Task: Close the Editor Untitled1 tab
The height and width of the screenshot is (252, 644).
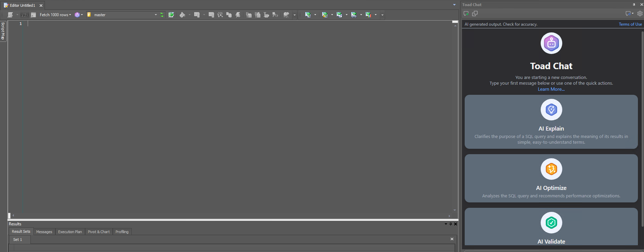Action: tap(41, 5)
